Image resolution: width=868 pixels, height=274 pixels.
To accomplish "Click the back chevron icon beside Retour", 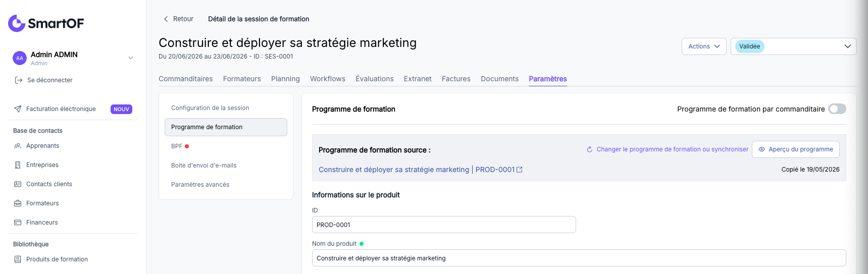I will [x=166, y=19].
